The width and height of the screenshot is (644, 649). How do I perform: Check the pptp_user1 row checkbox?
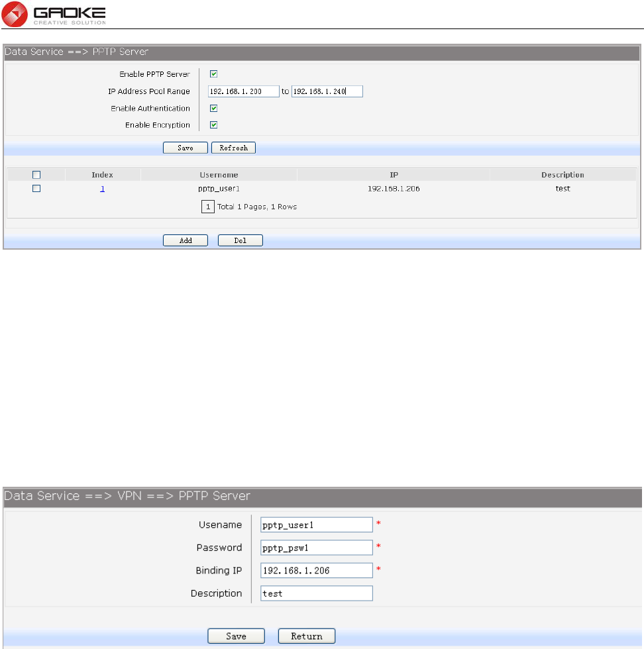36,188
